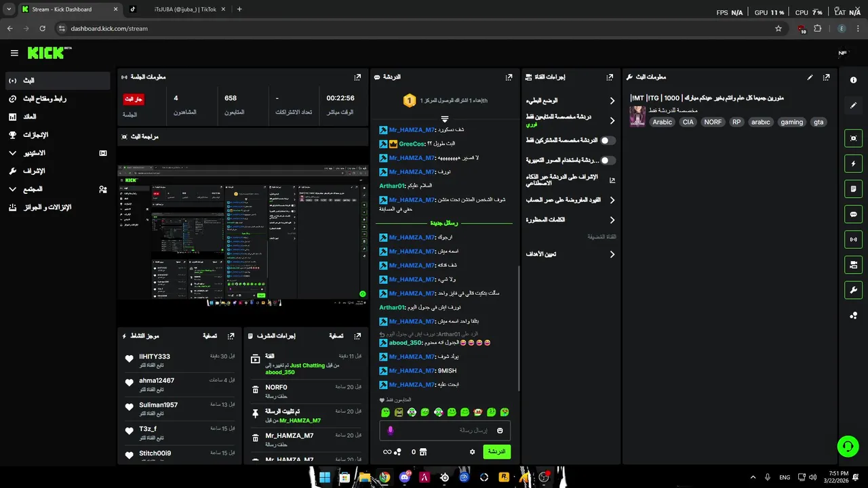Pop out the session info panel
The image size is (868, 488).
coord(357,77)
